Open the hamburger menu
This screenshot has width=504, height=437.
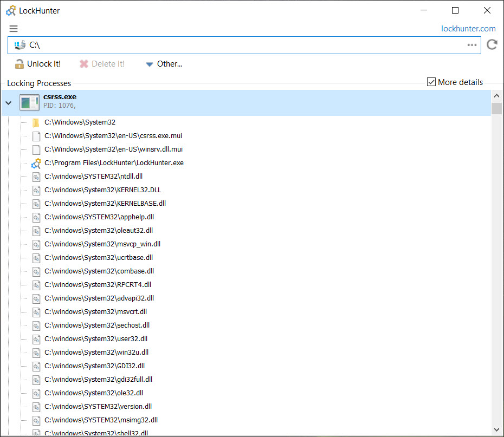pos(14,29)
